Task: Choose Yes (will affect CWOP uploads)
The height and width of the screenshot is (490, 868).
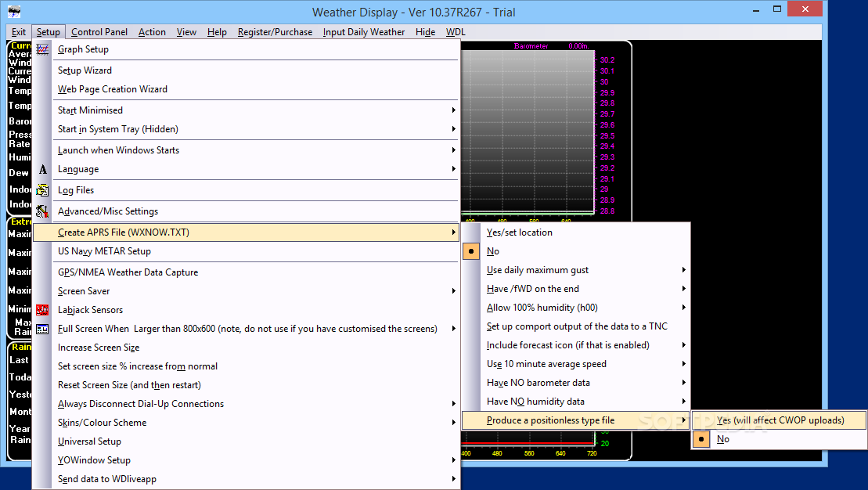Action: click(780, 421)
